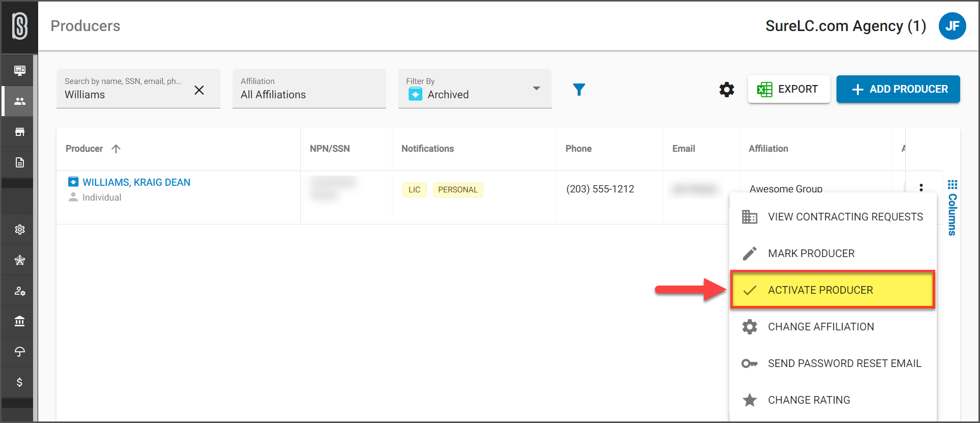
Task: Click the Affiliation column header
Action: coord(768,149)
